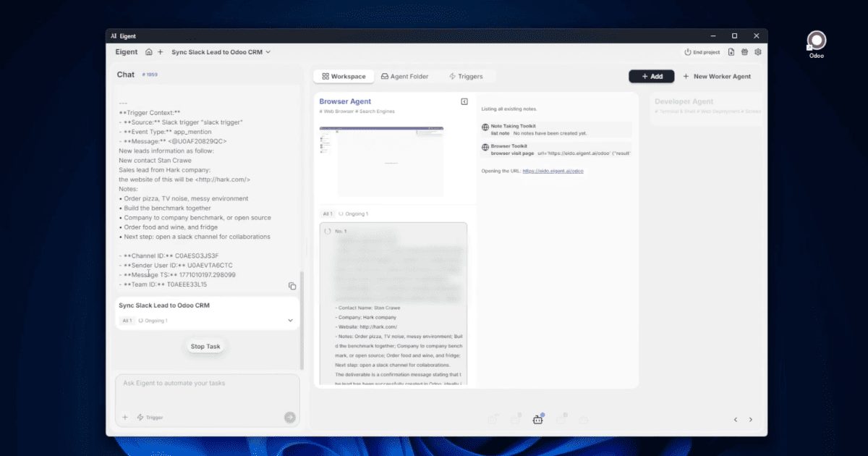Switch to the Triggers tab

point(466,76)
